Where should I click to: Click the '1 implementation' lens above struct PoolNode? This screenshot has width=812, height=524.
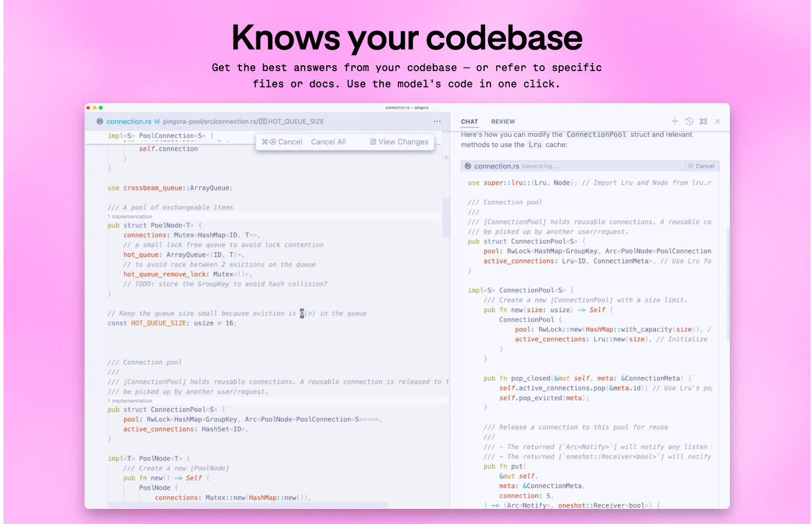point(130,217)
